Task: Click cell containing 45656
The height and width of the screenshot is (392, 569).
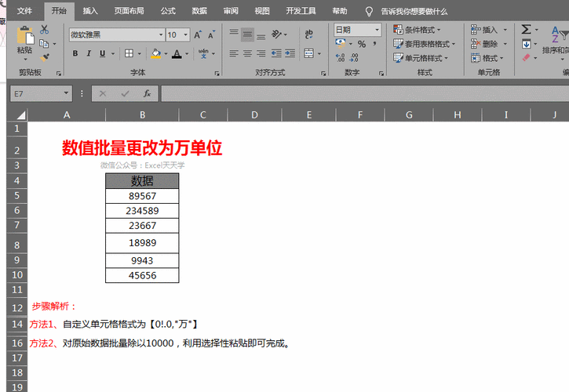Action: pos(142,275)
